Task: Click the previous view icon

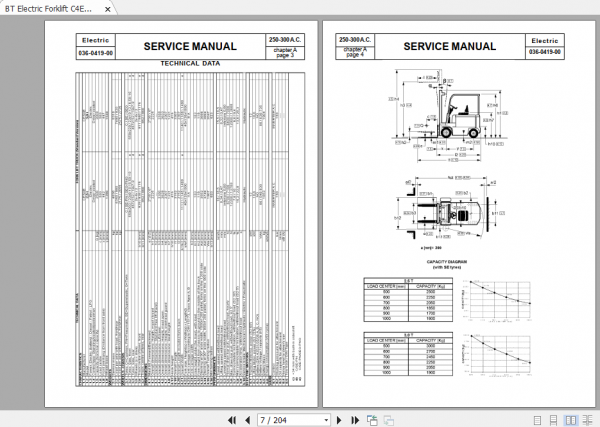Action: (x=372, y=420)
